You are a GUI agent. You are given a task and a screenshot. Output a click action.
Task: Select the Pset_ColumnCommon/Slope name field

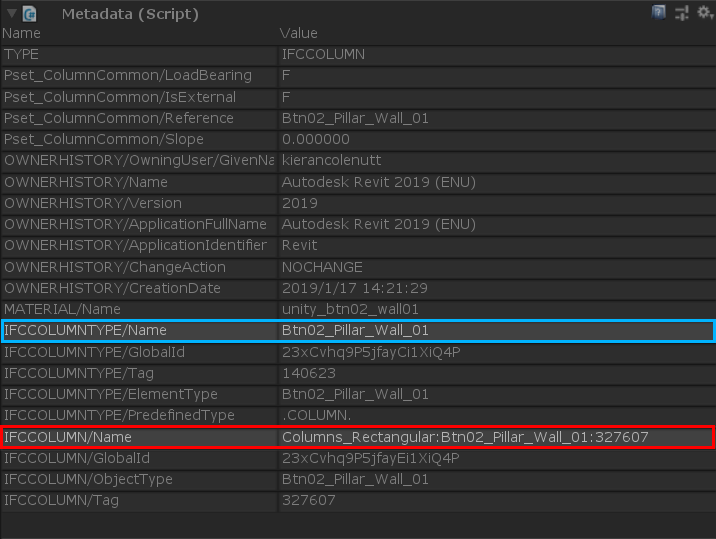pos(139,139)
